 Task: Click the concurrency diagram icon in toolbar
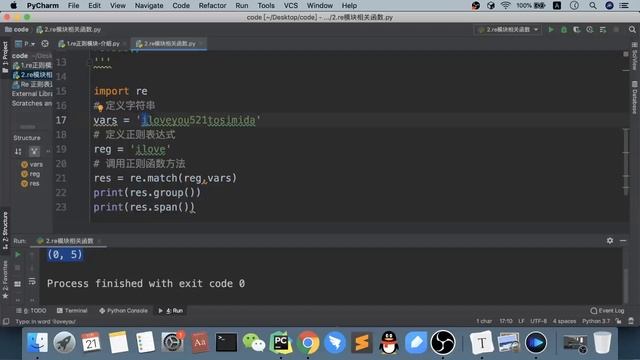[x=603, y=29]
